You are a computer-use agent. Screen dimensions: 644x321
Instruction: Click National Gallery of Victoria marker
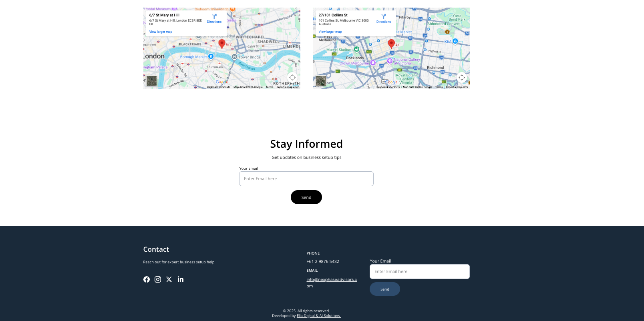pos(390,61)
